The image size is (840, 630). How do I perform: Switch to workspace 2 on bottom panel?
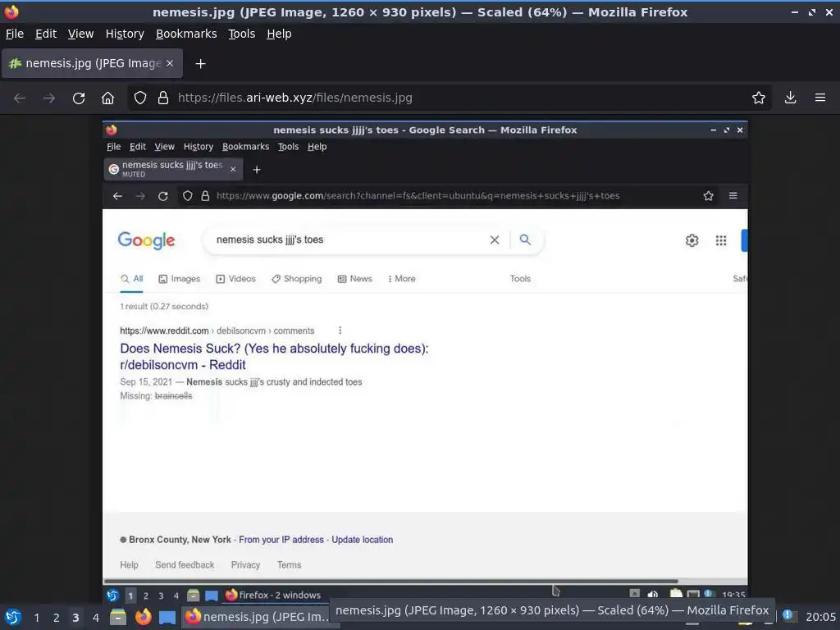click(x=56, y=618)
